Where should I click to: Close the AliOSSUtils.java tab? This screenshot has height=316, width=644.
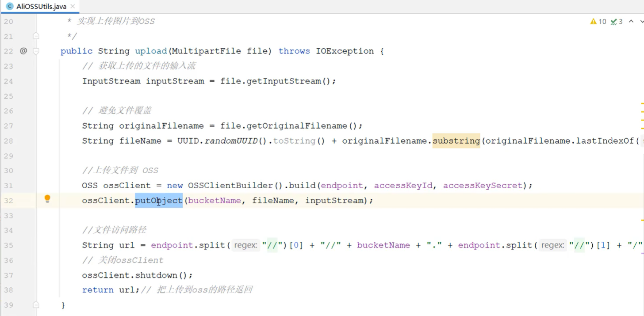[73, 6]
